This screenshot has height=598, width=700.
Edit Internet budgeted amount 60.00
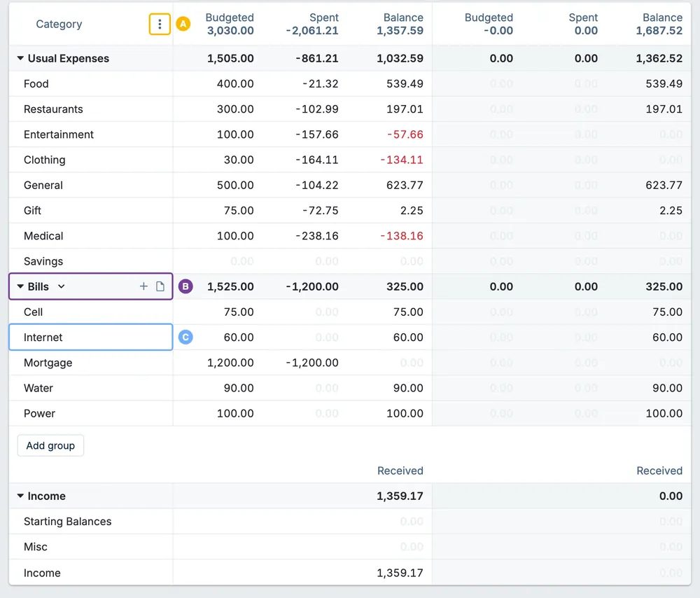239,338
